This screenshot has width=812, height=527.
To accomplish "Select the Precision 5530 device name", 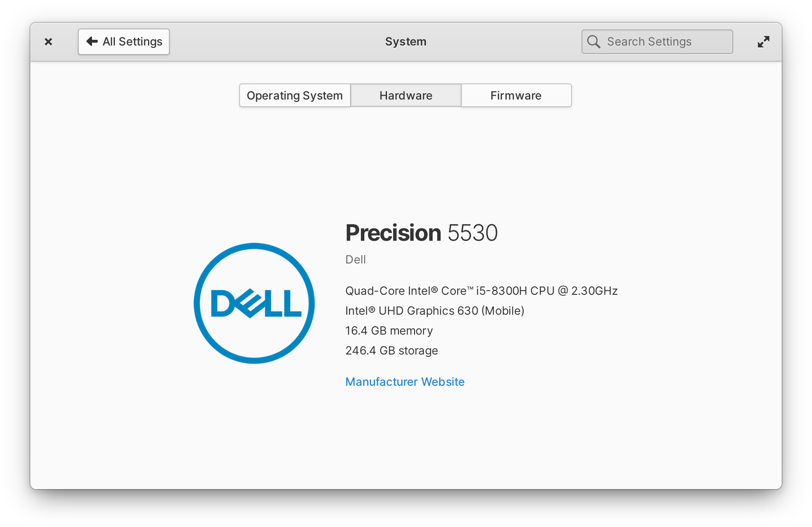I will 421,232.
